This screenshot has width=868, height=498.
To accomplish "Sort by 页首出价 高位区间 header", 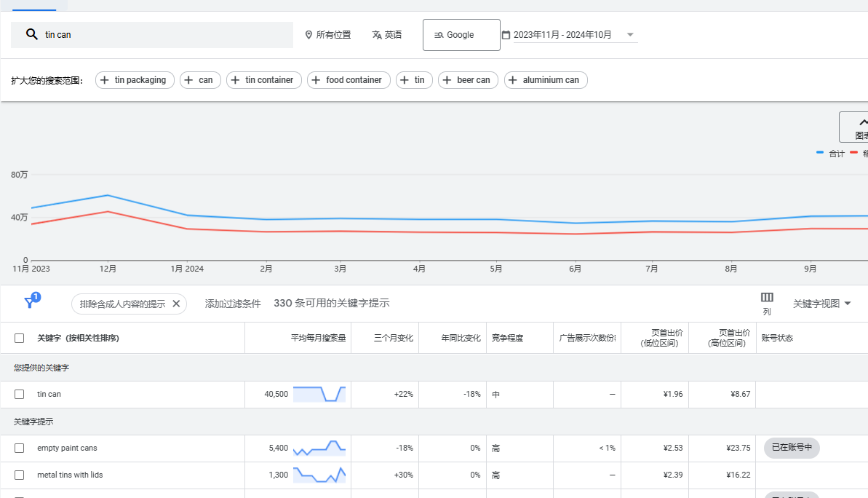I will point(729,338).
